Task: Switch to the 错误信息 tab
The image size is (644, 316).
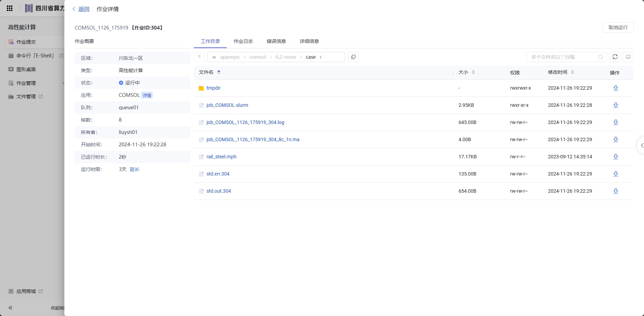Action: pos(276,41)
